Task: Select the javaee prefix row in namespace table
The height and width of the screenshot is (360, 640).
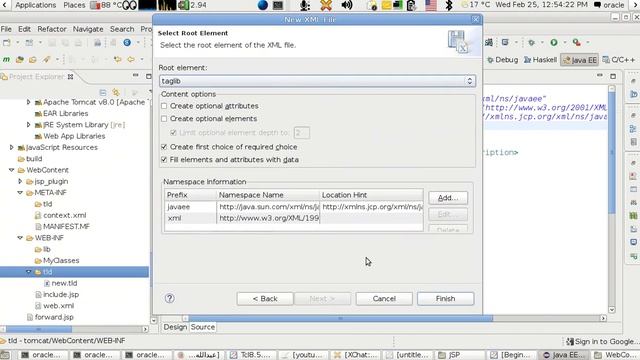Action: coord(294,207)
